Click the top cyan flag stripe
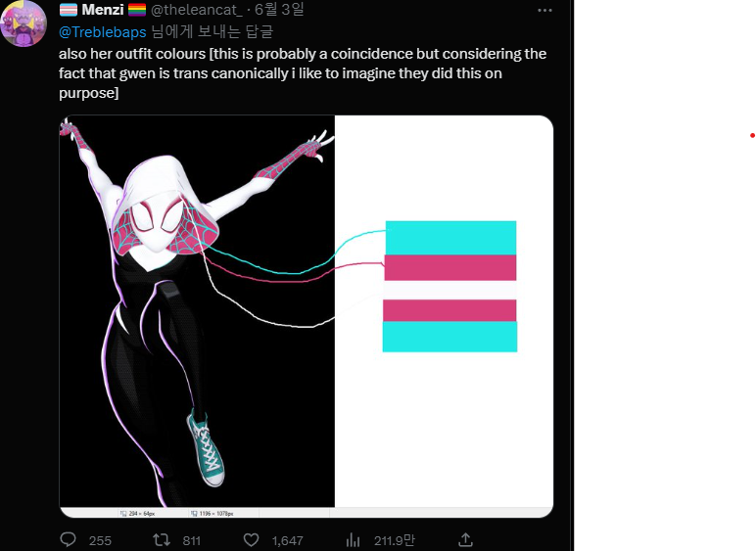The height and width of the screenshot is (551, 756). (x=450, y=238)
